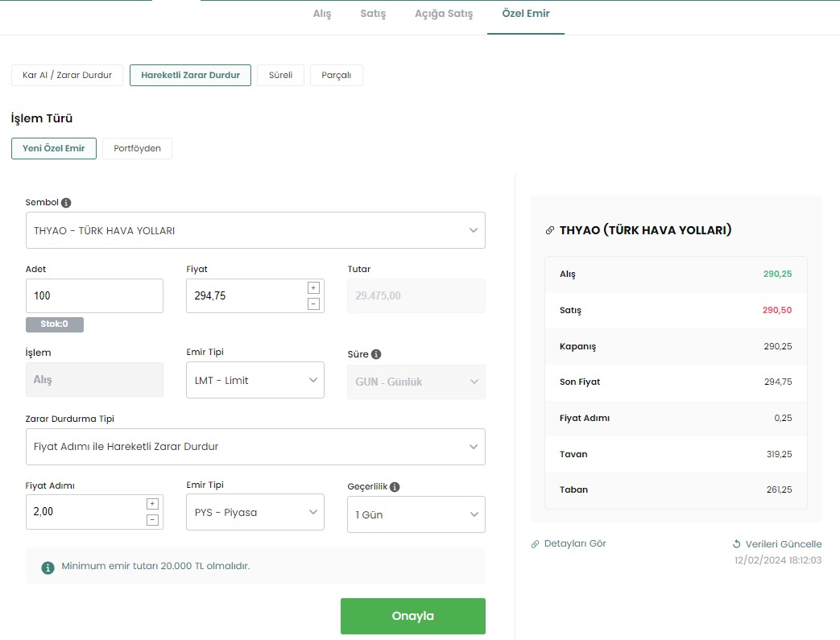The width and height of the screenshot is (840, 640).
Task: Open the Zarar Durdurma Tipi dropdown
Action: pyautogui.click(x=255, y=447)
